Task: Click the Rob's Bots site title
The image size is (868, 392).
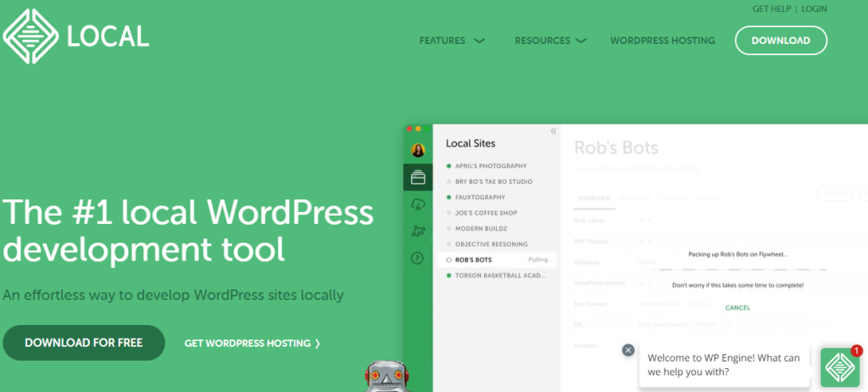Action: (x=616, y=148)
